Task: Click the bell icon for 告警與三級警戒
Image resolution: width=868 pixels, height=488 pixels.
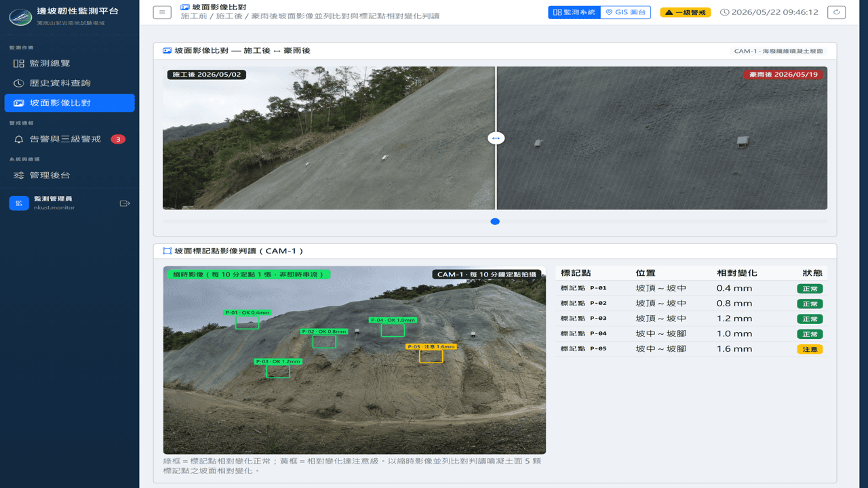Action: (19, 139)
